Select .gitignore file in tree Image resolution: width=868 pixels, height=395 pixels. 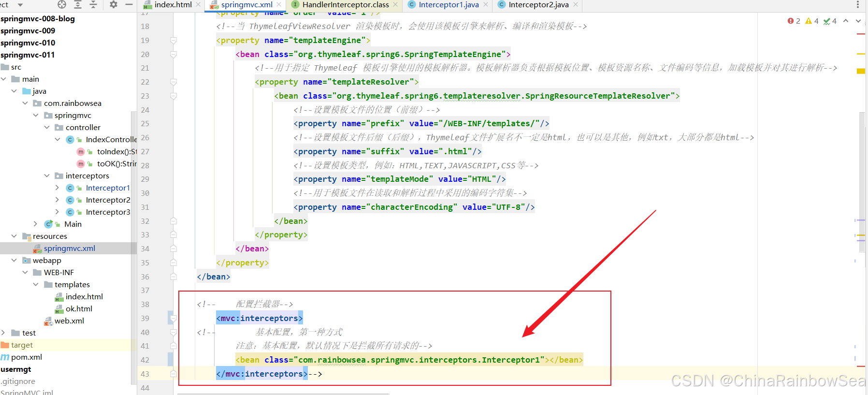(18, 381)
